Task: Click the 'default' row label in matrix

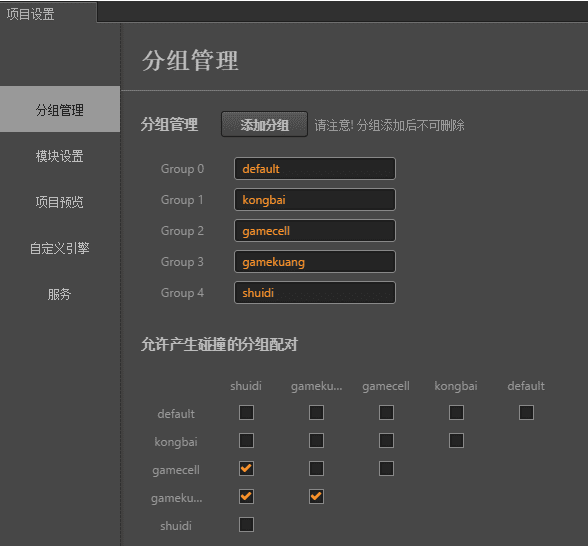Action: tap(176, 414)
